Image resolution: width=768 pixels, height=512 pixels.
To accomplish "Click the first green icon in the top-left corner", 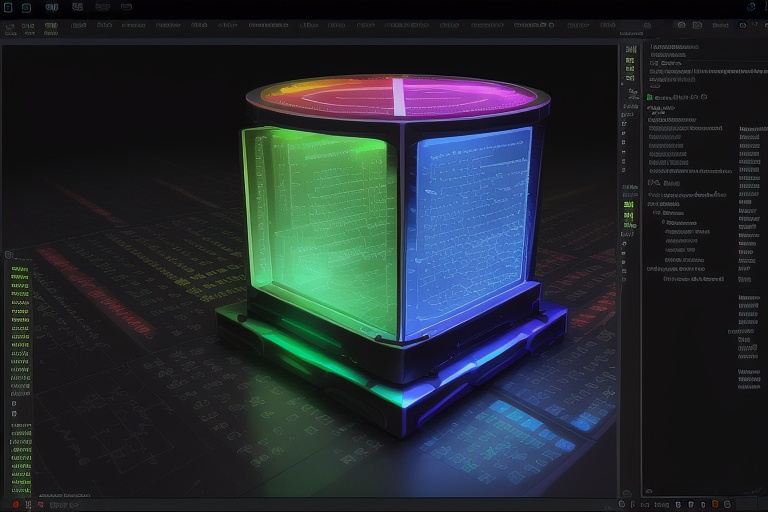I will 8,7.
